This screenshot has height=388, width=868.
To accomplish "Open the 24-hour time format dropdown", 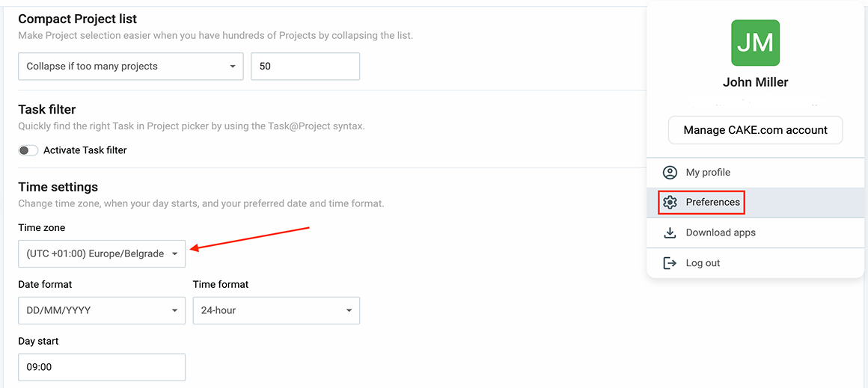I will click(276, 310).
